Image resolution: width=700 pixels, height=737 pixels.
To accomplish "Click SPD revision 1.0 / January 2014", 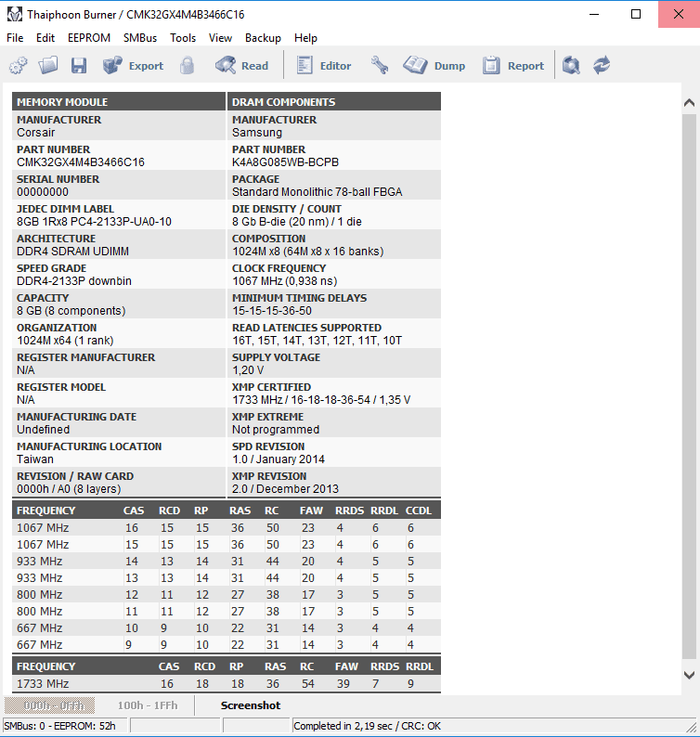I will point(279,459).
